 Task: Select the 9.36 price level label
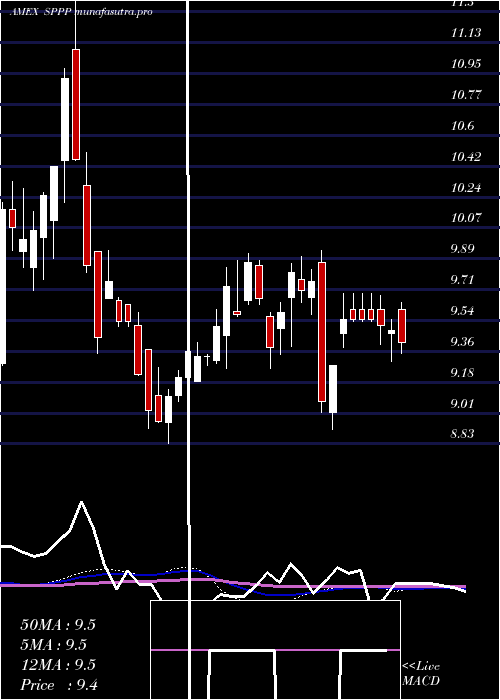pyautogui.click(x=462, y=342)
